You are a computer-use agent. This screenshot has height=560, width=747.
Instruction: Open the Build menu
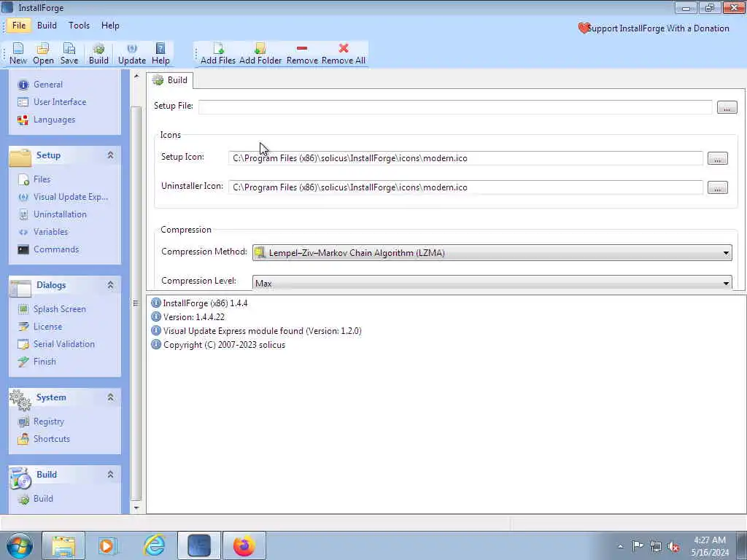coord(47,26)
